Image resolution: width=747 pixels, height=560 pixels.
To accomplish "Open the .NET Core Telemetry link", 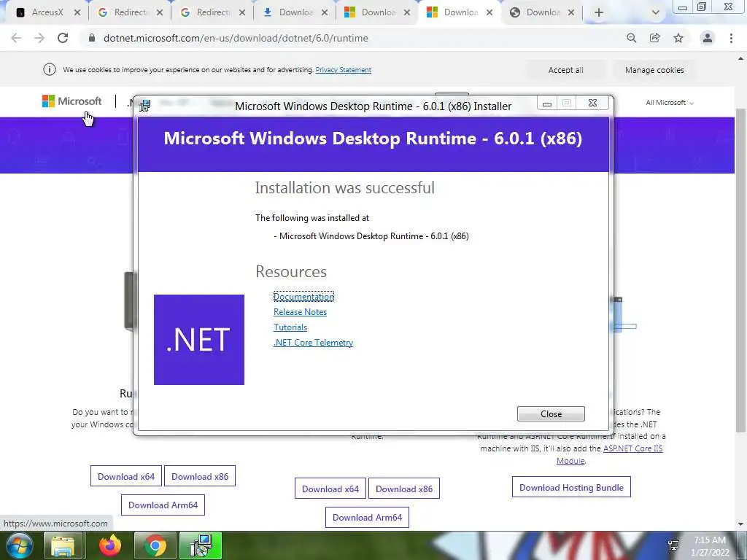I will [313, 343].
